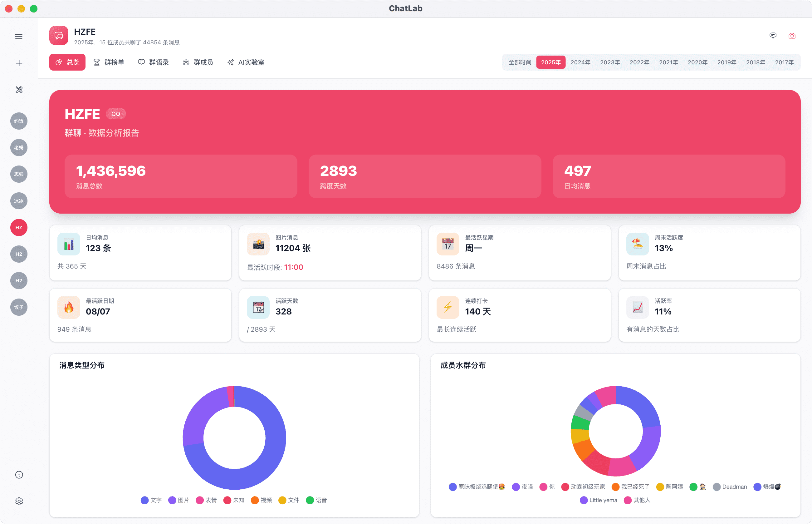Open the 冰冰 chat thumbnail in sidebar
Screen dimensions: 812x524
[x=19, y=201]
